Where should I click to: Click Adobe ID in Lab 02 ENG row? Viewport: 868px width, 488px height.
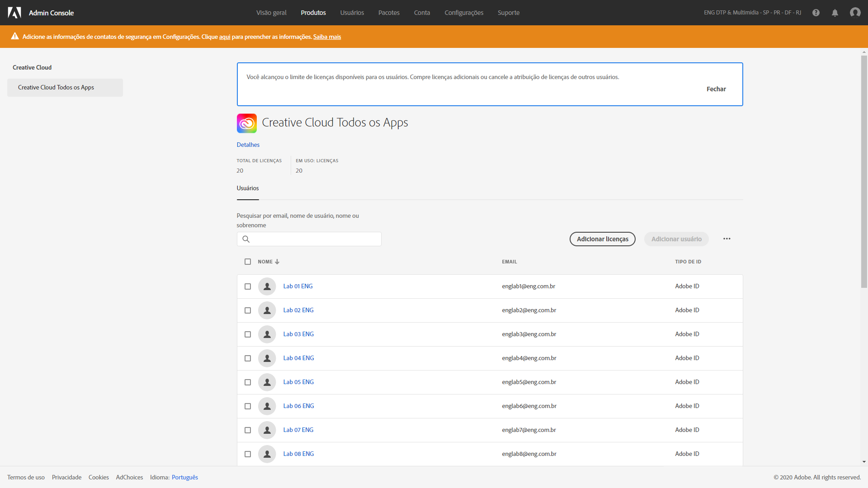tap(687, 310)
